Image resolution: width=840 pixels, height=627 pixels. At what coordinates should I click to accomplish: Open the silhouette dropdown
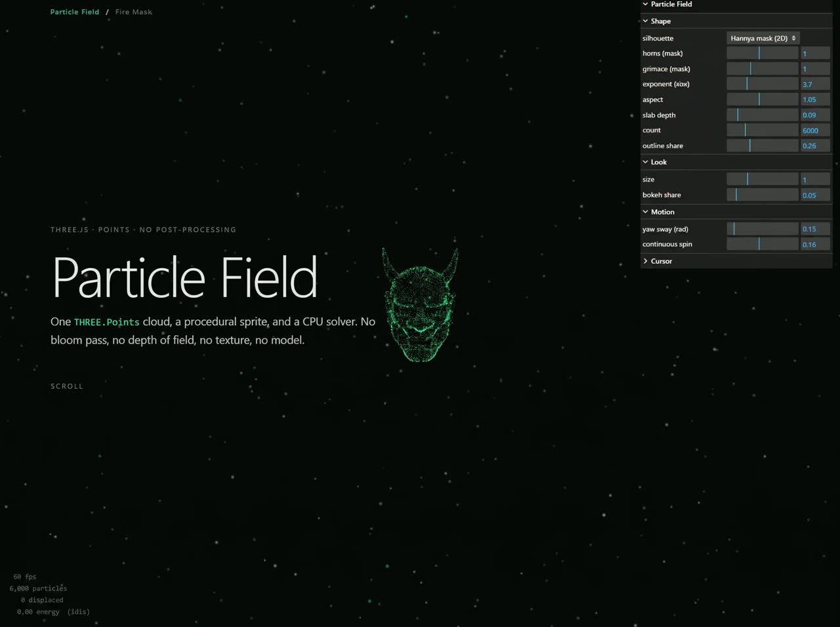click(x=763, y=38)
